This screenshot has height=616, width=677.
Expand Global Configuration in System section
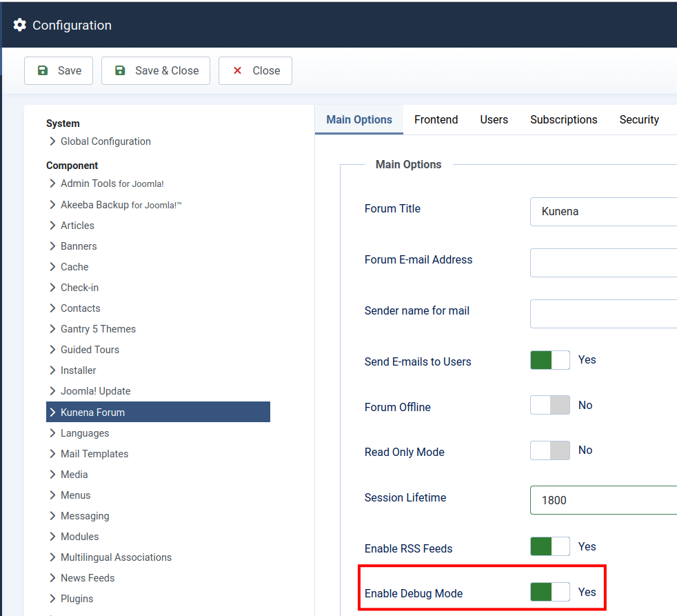click(105, 141)
